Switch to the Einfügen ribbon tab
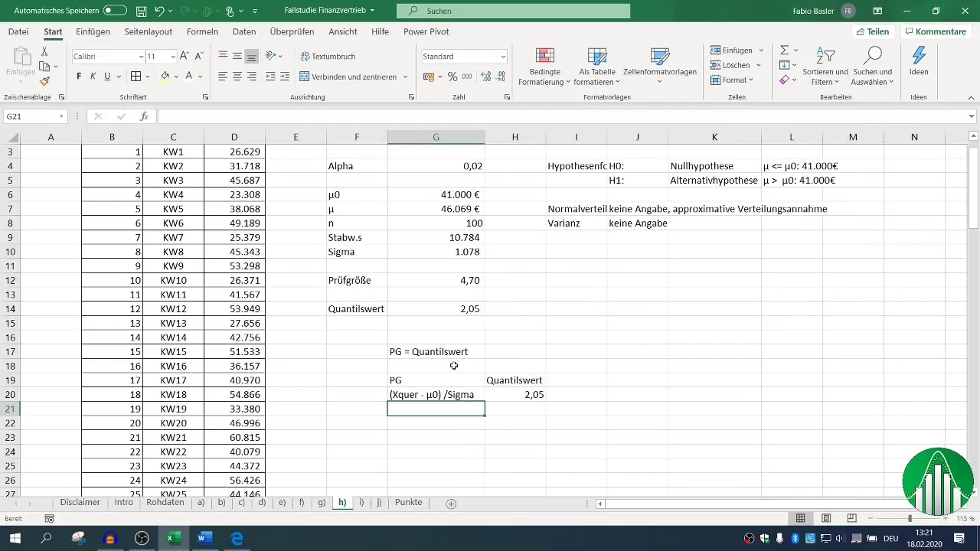 [x=93, y=31]
